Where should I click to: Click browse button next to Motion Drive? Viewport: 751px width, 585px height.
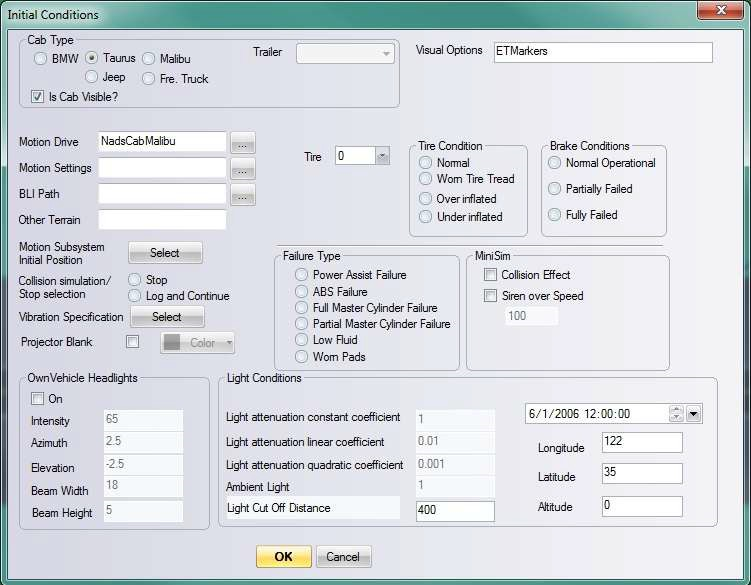tap(243, 142)
